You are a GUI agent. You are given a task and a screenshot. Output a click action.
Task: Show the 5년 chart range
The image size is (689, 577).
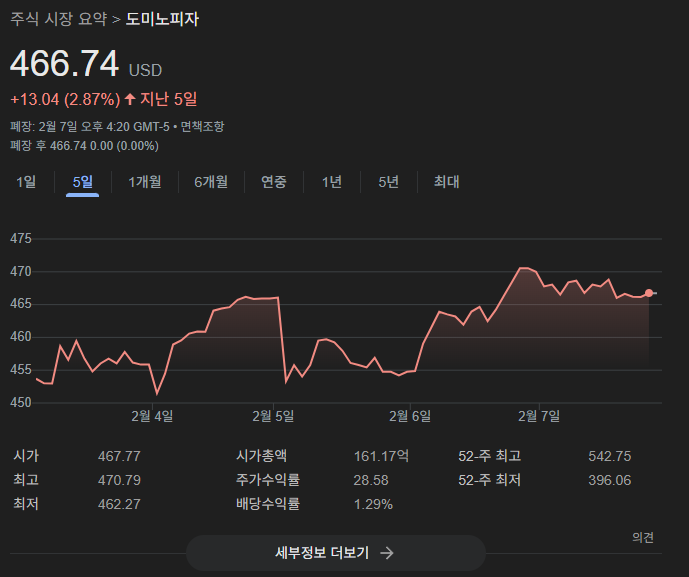pos(388,181)
